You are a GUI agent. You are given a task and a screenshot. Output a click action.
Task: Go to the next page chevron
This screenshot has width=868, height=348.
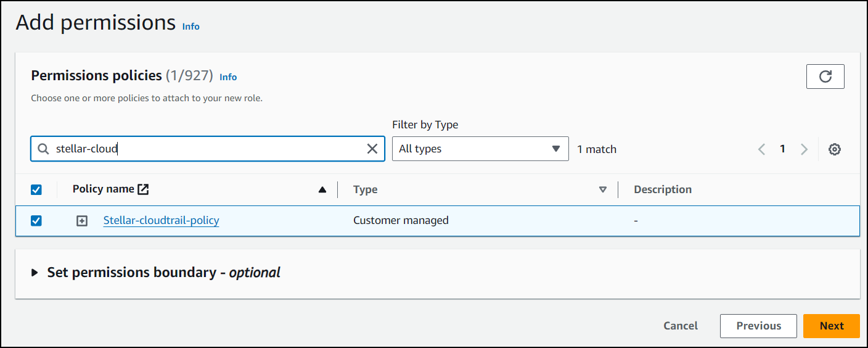(804, 149)
